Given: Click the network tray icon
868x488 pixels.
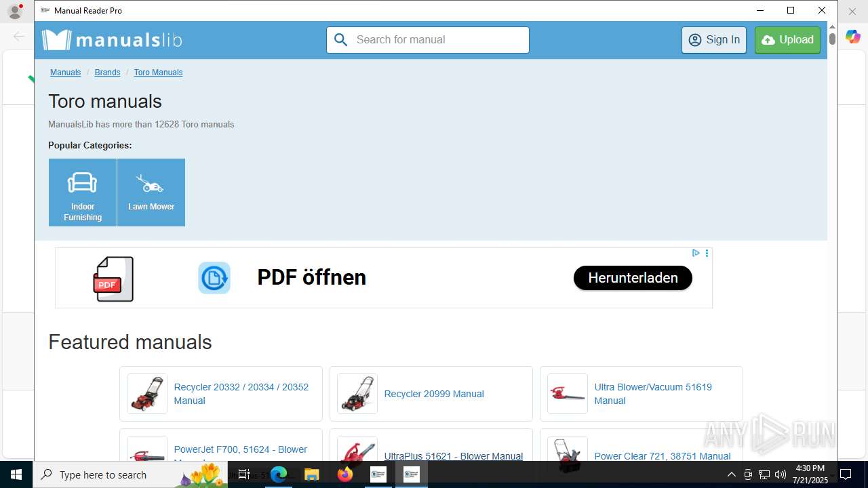Looking at the screenshot, I should tap(764, 474).
